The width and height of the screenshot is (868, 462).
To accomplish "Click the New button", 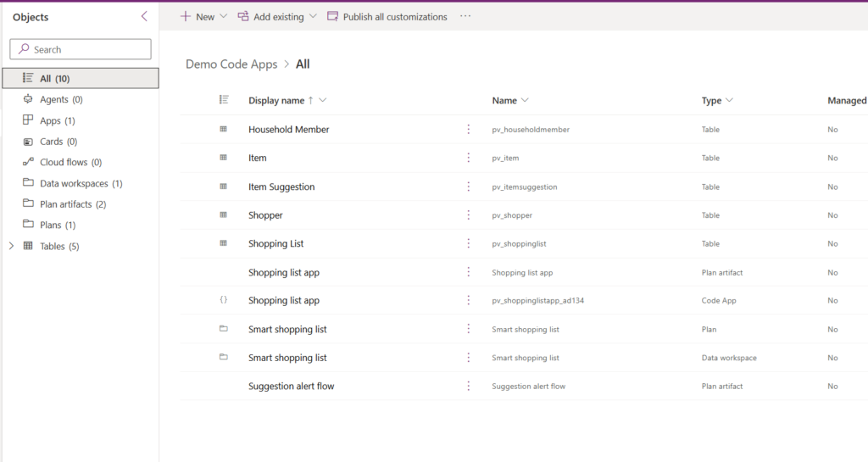I will click(198, 17).
